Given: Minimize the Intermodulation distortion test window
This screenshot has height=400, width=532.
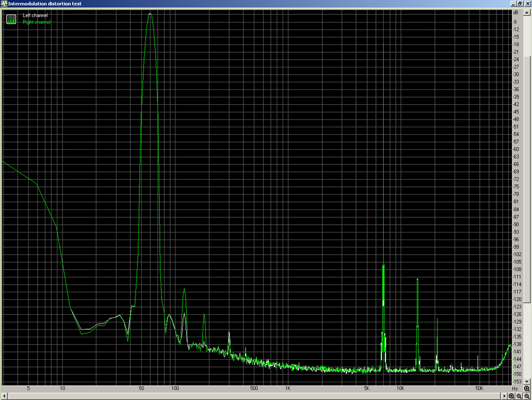Looking at the screenshot, I should tap(512, 4).
